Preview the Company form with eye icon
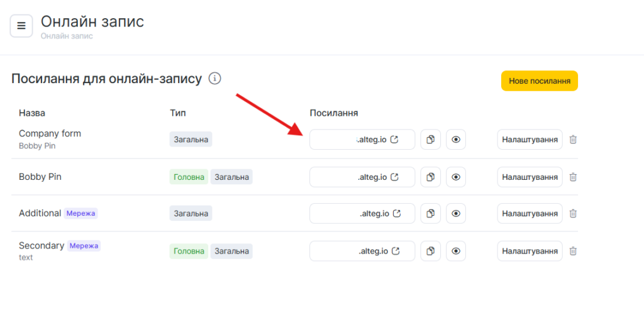Viewport: 644px width, 317px height. pyautogui.click(x=456, y=140)
